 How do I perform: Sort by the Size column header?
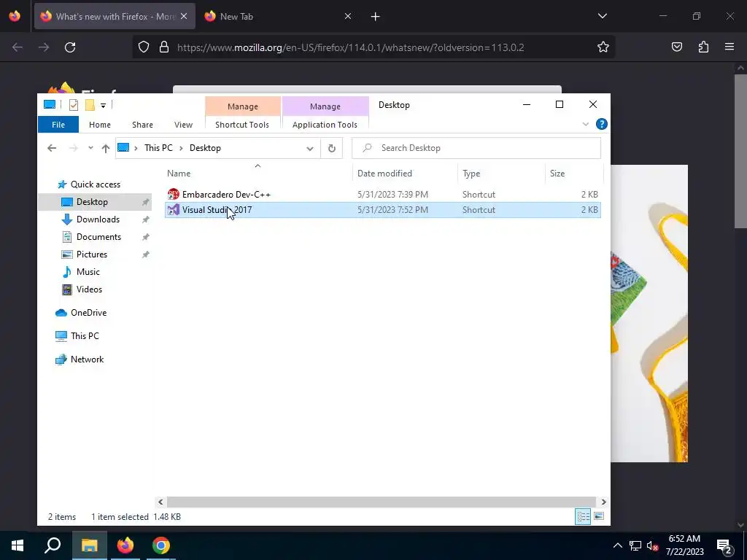tap(557, 174)
